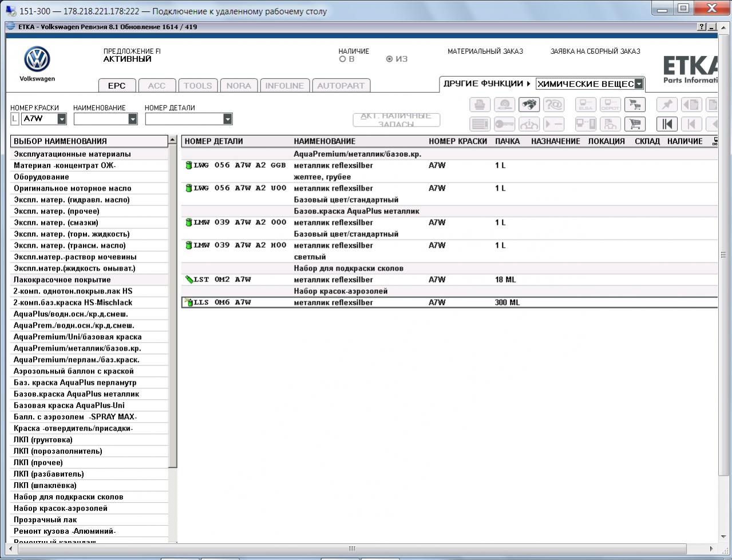The height and width of the screenshot is (560, 732).
Task: Switch to the TOOLS tab
Action: tap(197, 85)
